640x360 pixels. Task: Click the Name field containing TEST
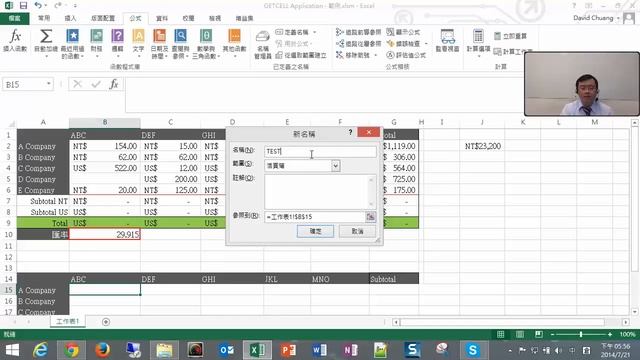320,151
